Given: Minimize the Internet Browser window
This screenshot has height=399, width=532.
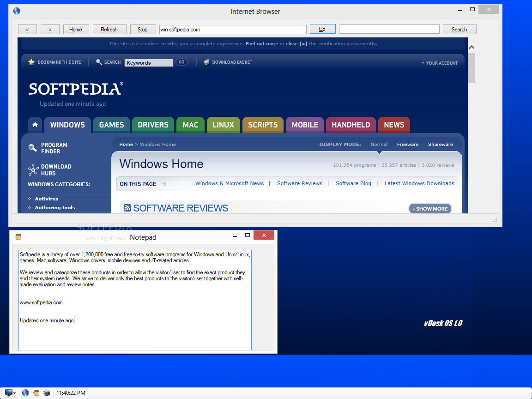Looking at the screenshot, I should pyautogui.click(x=460, y=10).
